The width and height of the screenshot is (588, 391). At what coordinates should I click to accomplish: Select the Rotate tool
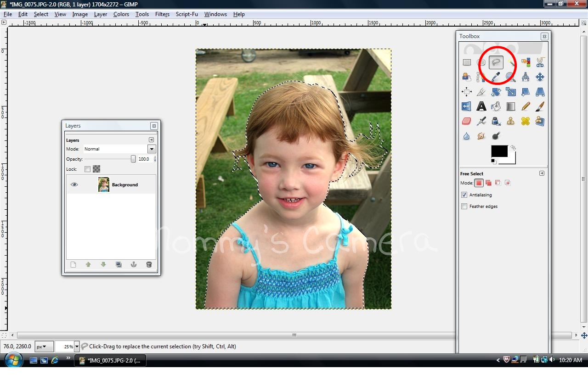(x=496, y=92)
